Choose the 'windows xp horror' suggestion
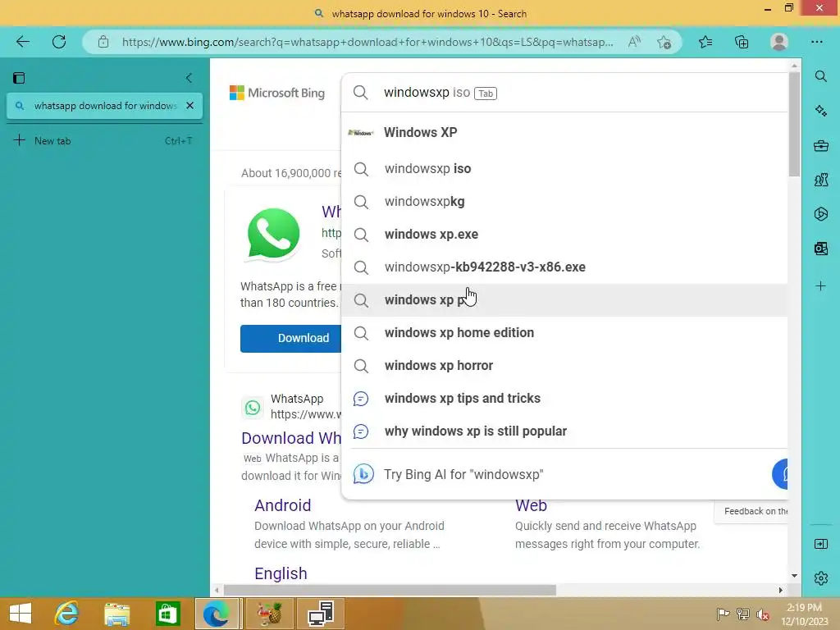Image resolution: width=840 pixels, height=630 pixels. coord(564,365)
